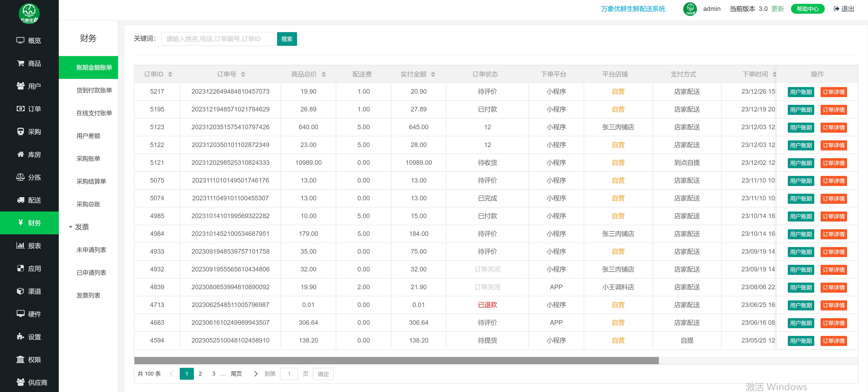Collapse the 发票 submenu arrow
This screenshot has width=868, height=392.
(70, 227)
